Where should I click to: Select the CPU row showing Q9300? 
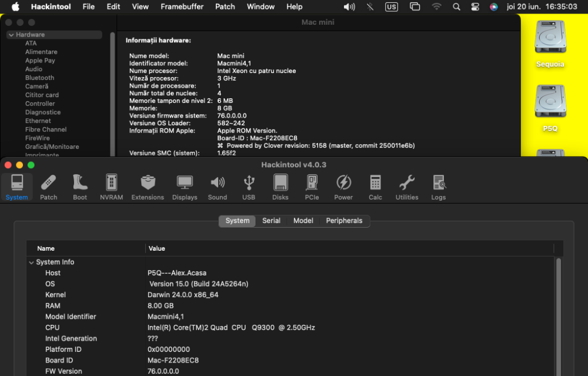[290, 328]
